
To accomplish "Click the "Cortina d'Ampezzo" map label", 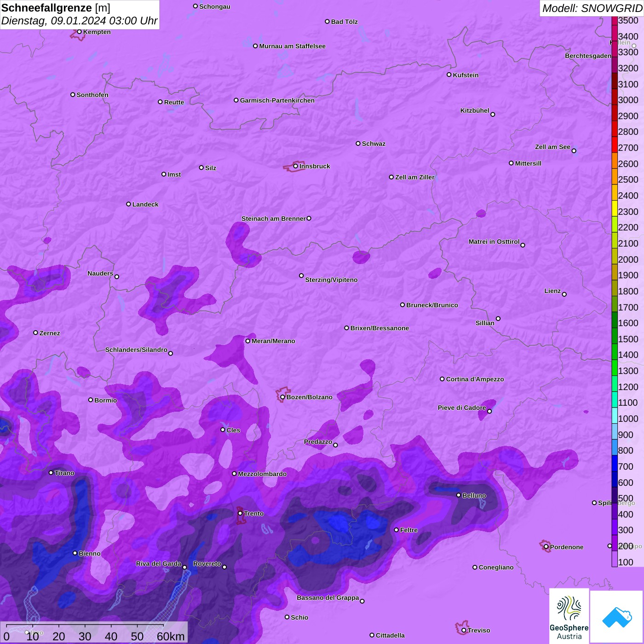I will click(x=475, y=379).
